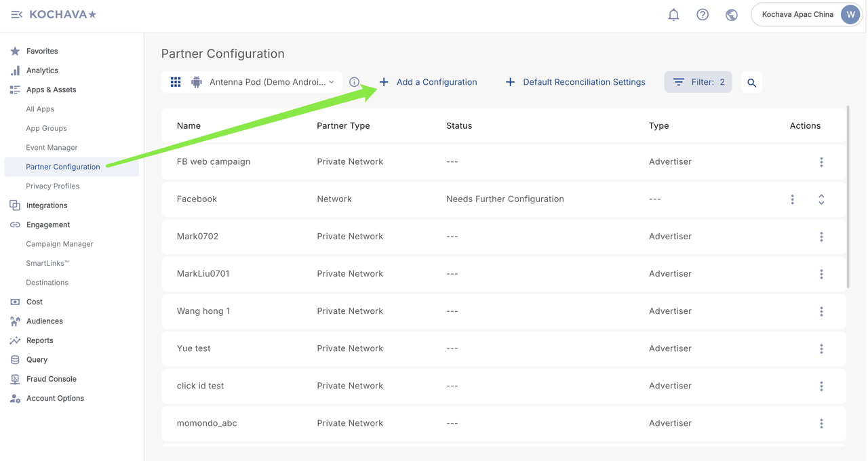The height and width of the screenshot is (461, 868).
Task: Open the Fraud Console section
Action: 51,379
